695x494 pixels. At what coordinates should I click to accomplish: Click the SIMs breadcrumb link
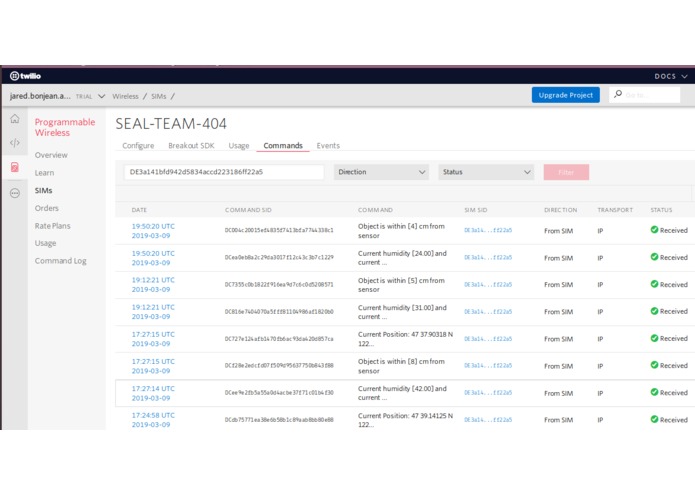(158, 96)
